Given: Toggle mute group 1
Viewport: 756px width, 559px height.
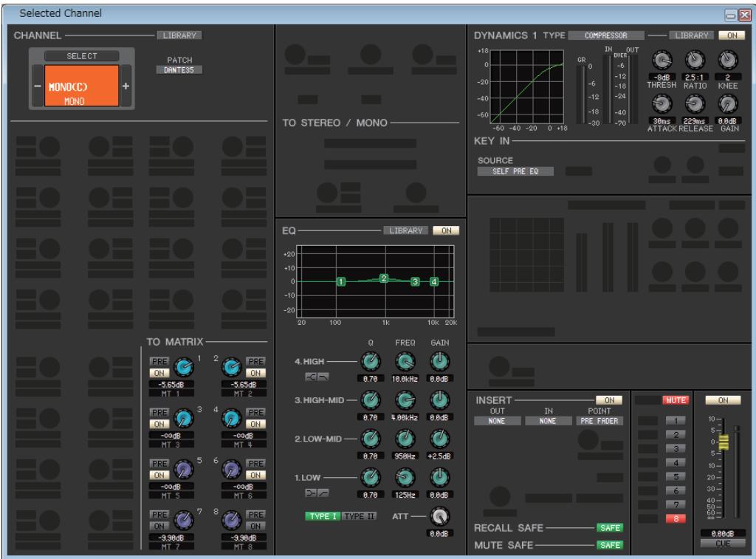Looking at the screenshot, I should pyautogui.click(x=676, y=421).
